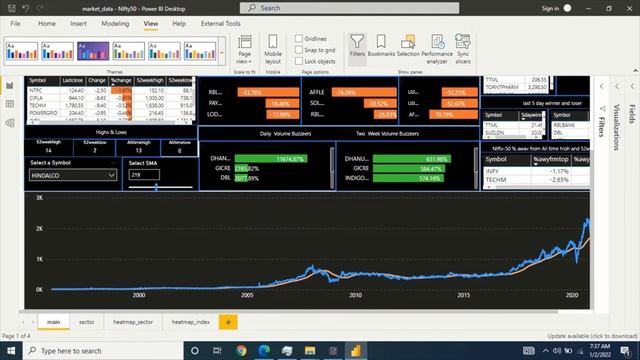Open Google Chrome from taskbar
The width and height of the screenshot is (640, 360).
(241, 351)
